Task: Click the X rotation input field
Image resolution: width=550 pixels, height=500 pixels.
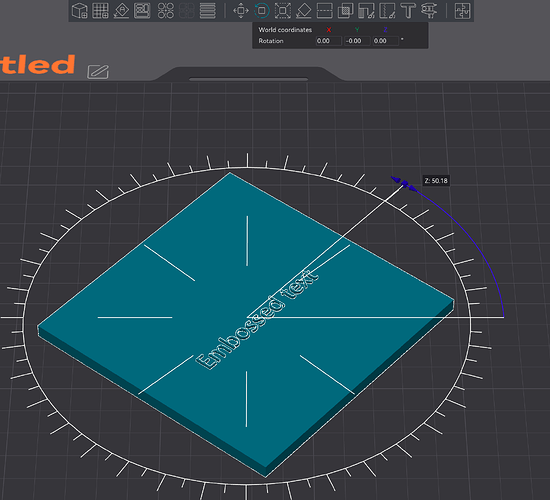Action: click(x=328, y=41)
